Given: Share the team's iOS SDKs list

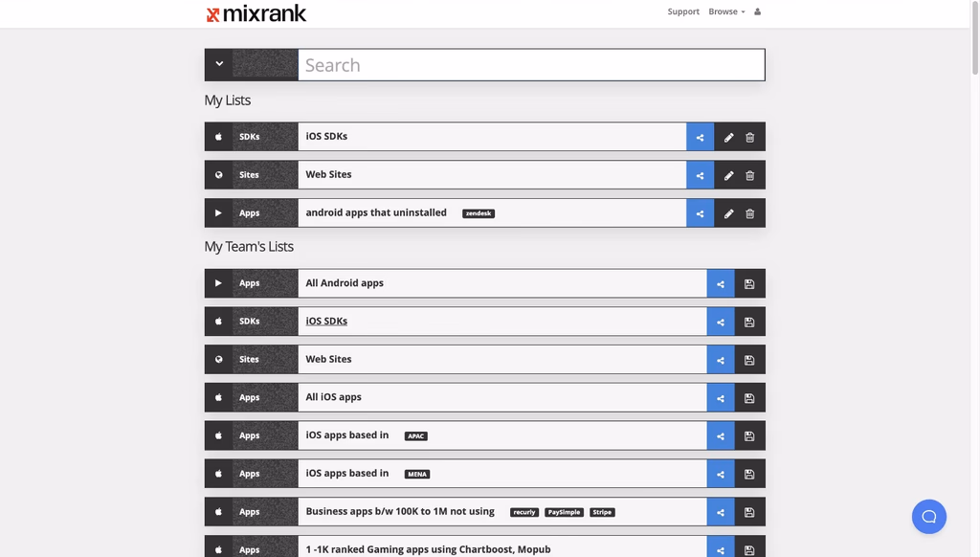Looking at the screenshot, I should coord(721,322).
